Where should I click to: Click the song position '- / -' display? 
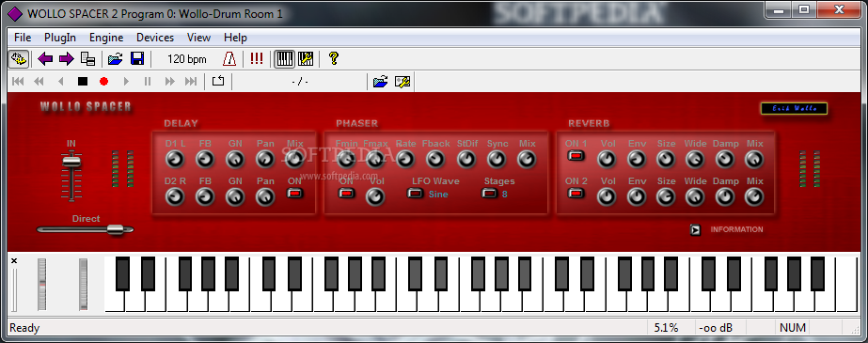(x=299, y=82)
